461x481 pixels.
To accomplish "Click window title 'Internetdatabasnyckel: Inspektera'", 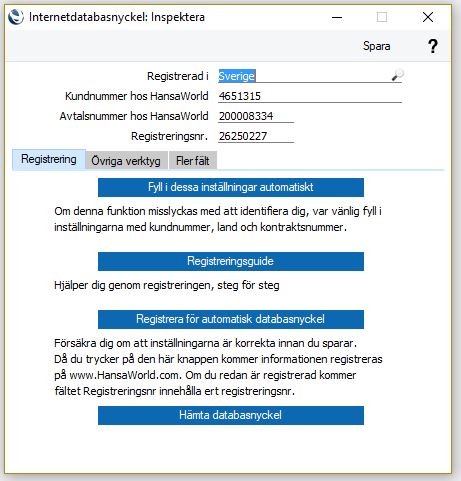I will 117,17.
